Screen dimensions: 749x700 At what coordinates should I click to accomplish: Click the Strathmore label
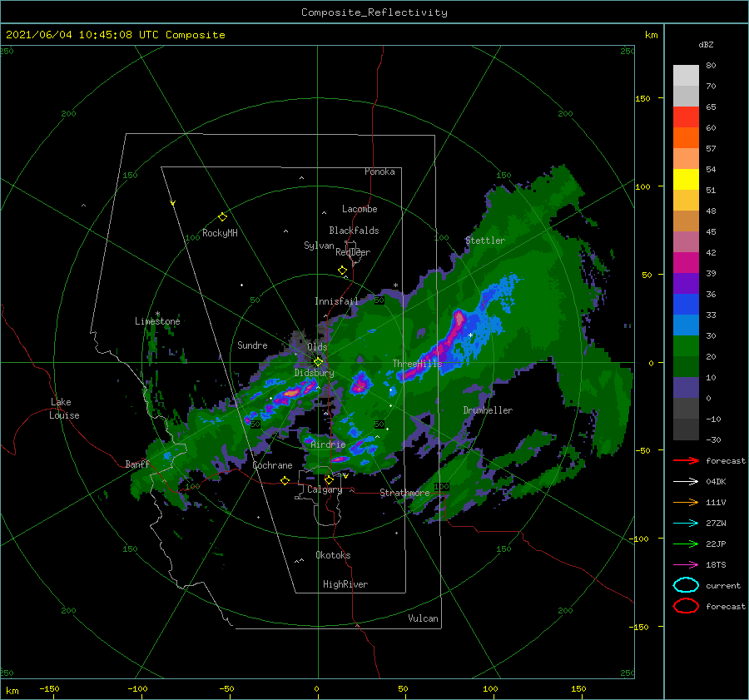[404, 493]
